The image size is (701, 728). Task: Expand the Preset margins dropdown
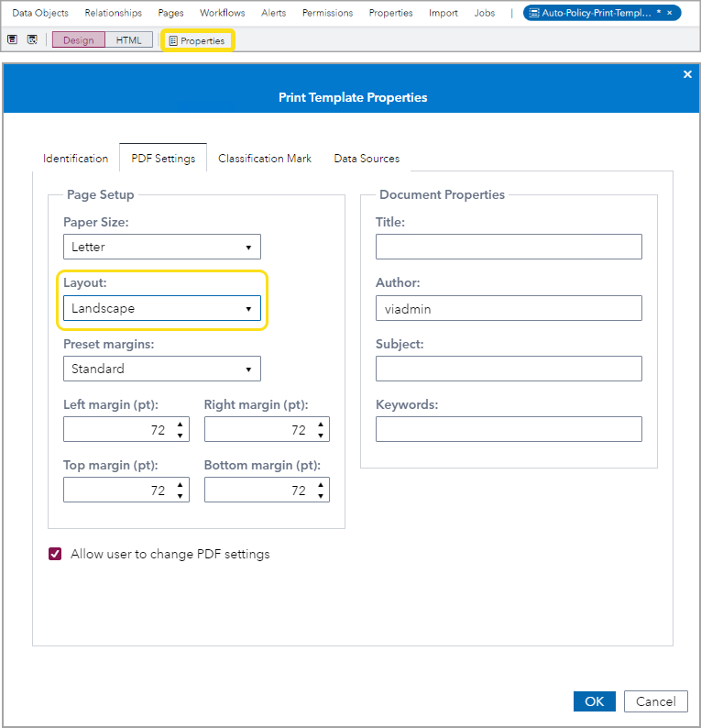162,369
